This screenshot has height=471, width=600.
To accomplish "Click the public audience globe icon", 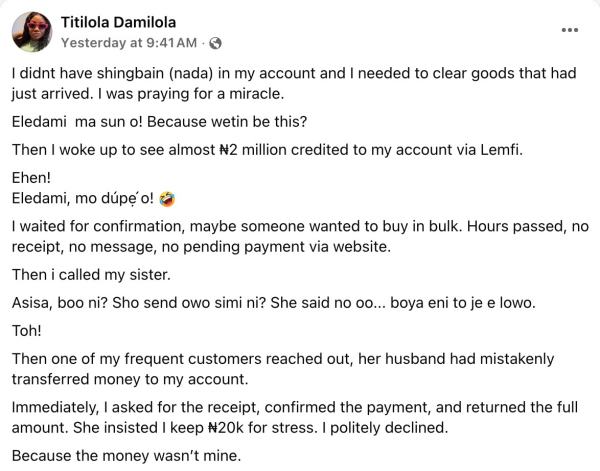I will pos(216,43).
